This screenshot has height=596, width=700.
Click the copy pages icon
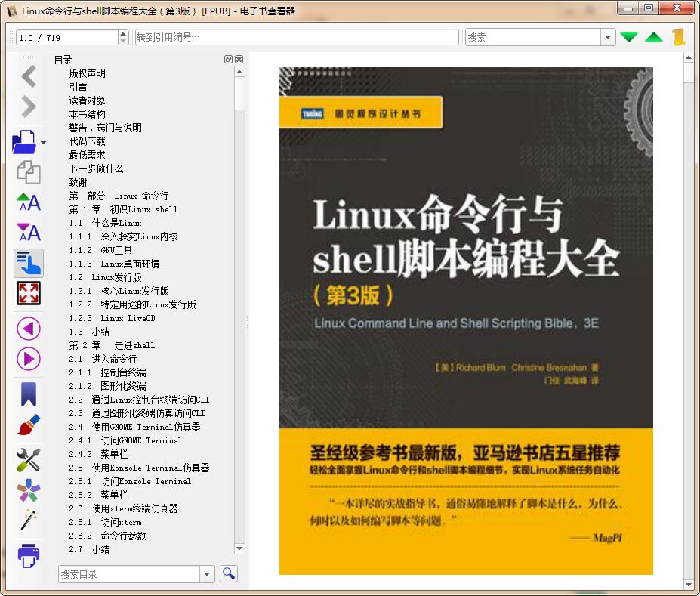29,172
